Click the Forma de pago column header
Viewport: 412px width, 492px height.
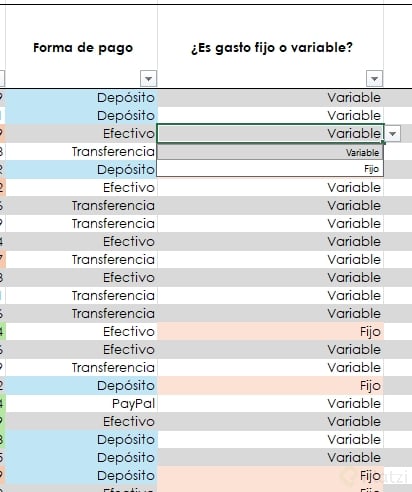(82, 47)
